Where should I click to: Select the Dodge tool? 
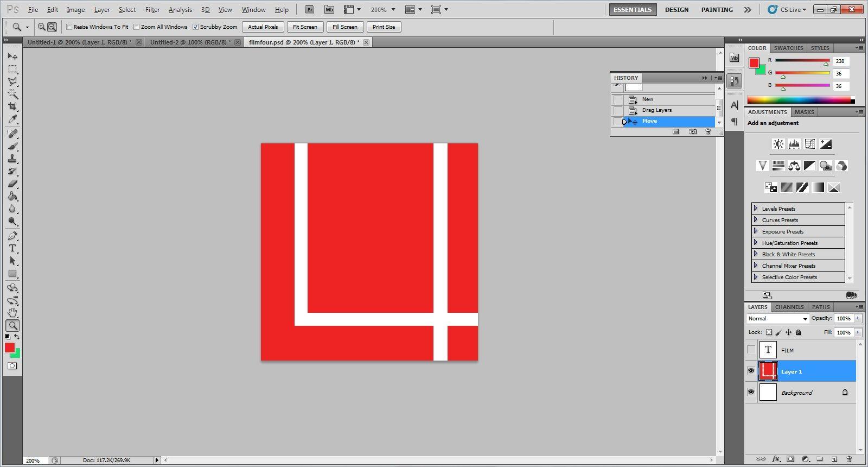pyautogui.click(x=12, y=221)
